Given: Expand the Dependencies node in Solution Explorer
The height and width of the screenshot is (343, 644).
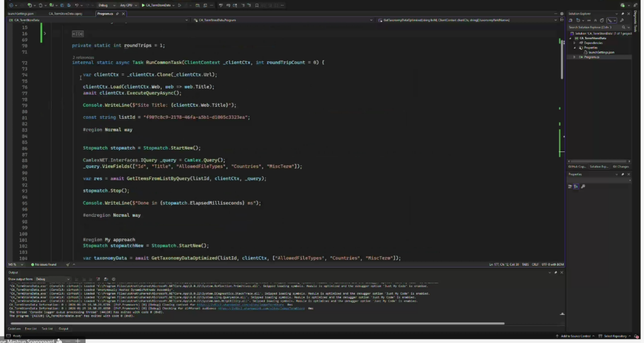Looking at the screenshot, I should tap(575, 43).
